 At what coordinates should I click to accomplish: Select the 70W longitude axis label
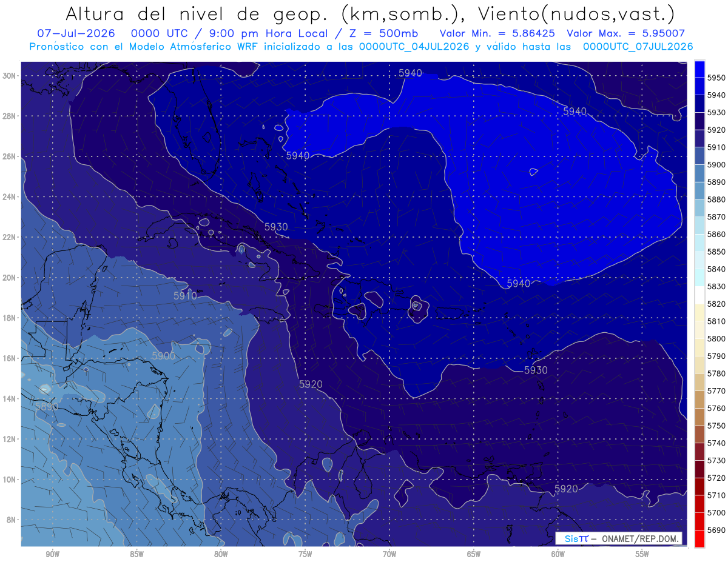click(389, 554)
